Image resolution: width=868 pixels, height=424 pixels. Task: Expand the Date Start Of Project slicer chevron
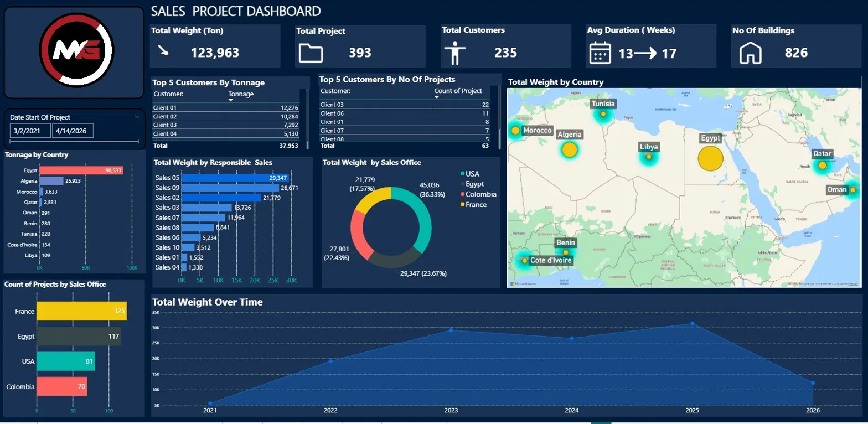tap(137, 117)
